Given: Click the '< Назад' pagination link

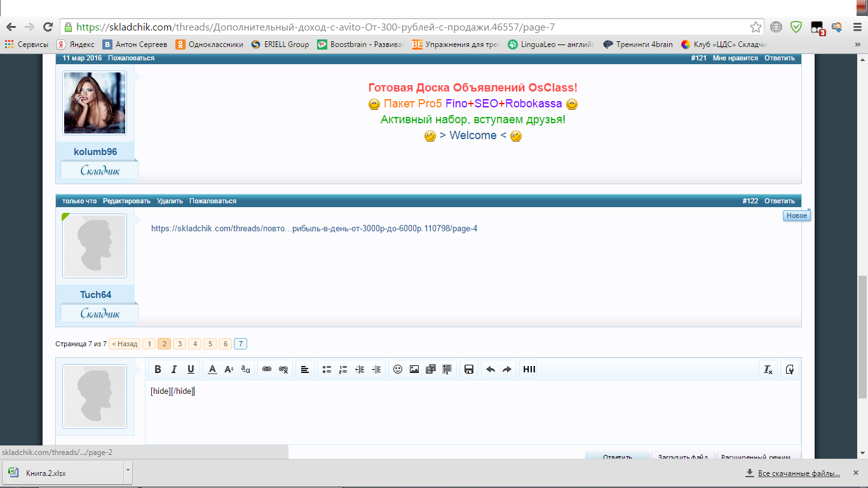Looking at the screenshot, I should click(x=124, y=344).
